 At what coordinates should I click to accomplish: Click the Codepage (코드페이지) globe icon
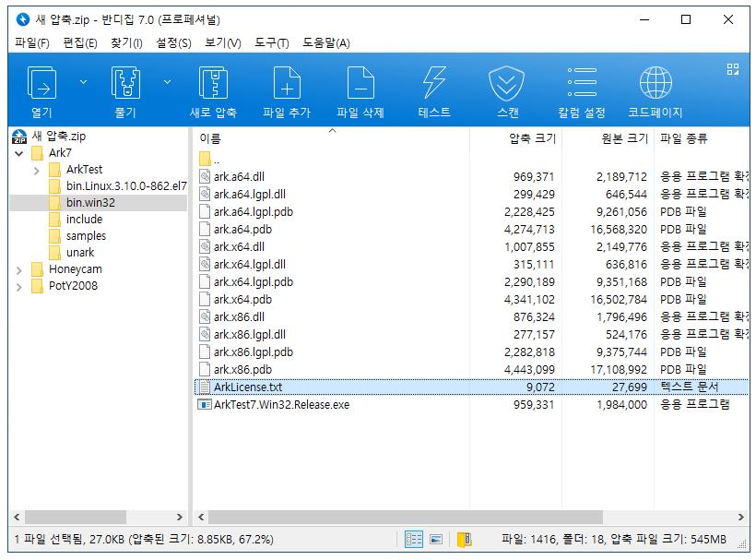(x=656, y=82)
